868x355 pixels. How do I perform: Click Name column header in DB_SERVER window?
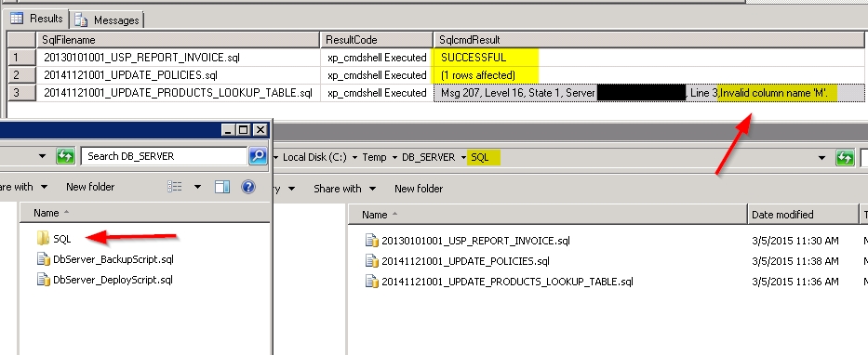(144, 213)
